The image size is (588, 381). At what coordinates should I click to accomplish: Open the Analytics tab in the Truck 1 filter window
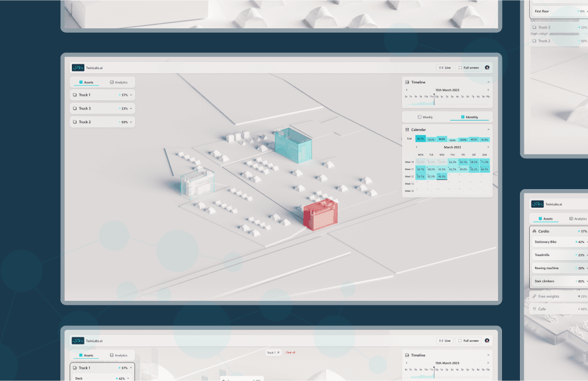(119, 355)
